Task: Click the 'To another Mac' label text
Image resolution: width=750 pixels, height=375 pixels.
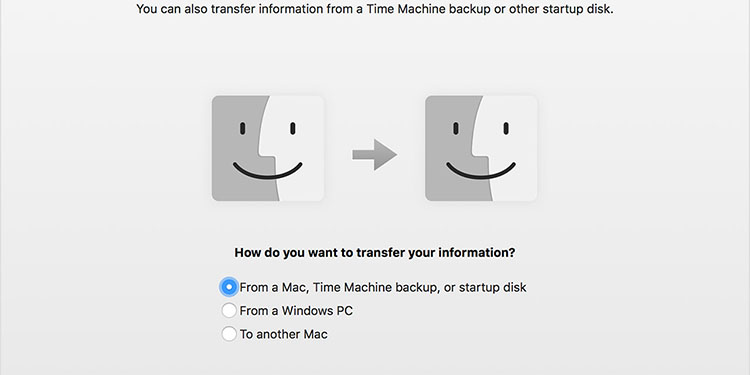Action: (x=284, y=334)
